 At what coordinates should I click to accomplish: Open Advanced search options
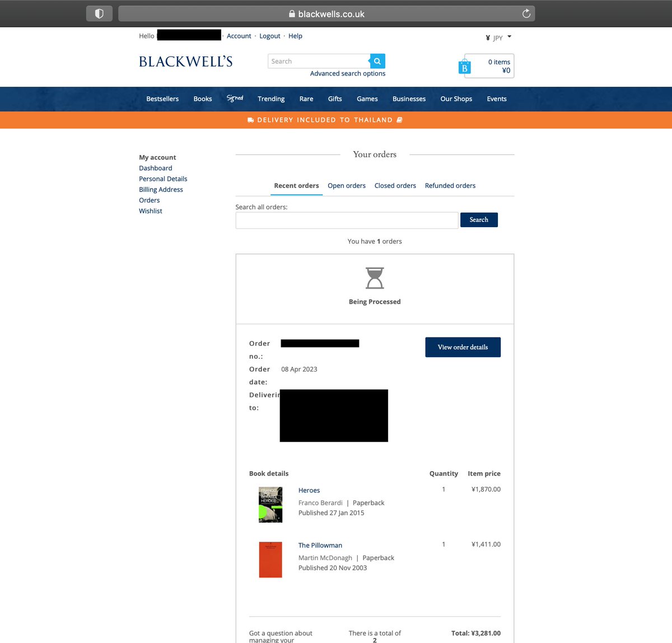[x=348, y=73]
